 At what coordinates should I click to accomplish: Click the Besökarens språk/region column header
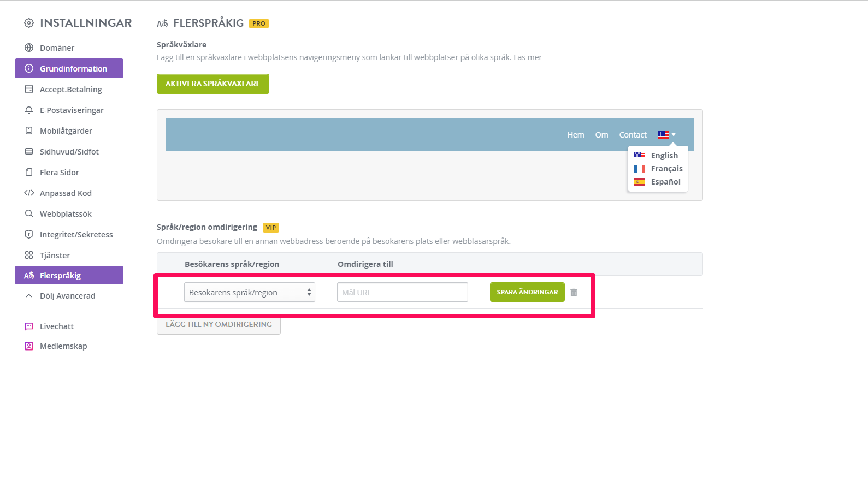(232, 264)
